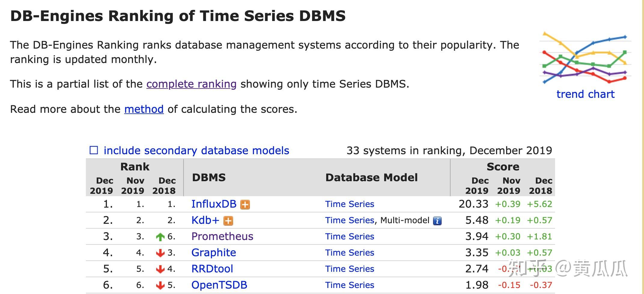Click the red down arrow in OpenTSDB row

click(160, 285)
